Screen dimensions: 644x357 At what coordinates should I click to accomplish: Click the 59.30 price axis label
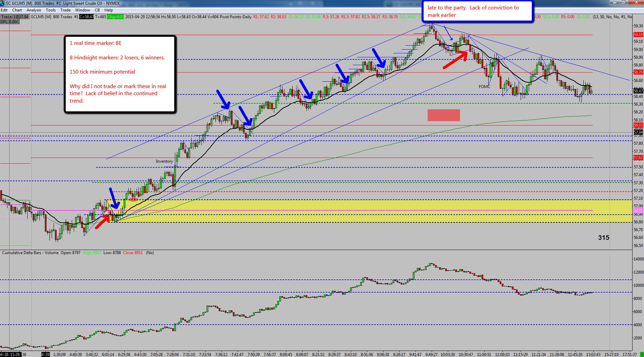click(x=638, y=26)
